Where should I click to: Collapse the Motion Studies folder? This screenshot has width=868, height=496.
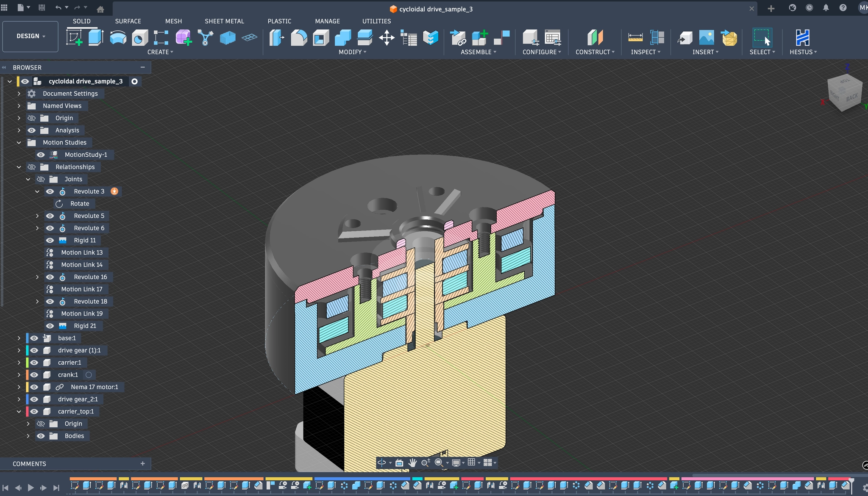(19, 143)
